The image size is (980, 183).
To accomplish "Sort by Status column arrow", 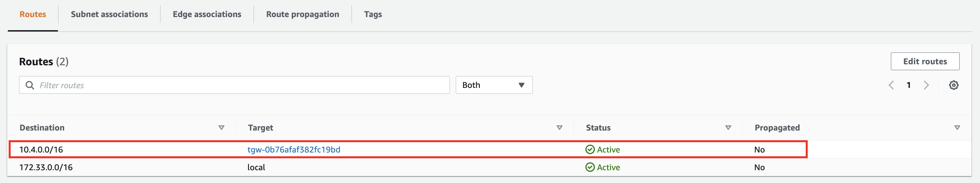I will tap(728, 128).
